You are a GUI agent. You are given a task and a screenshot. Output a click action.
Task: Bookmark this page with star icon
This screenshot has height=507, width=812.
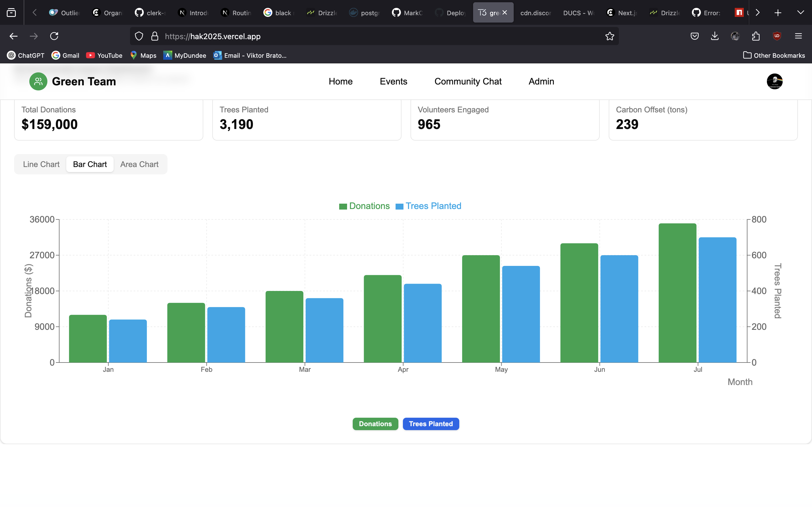pyautogui.click(x=610, y=36)
